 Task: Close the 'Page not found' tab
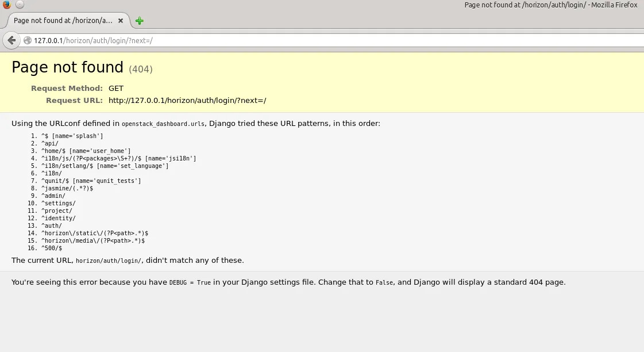(121, 21)
